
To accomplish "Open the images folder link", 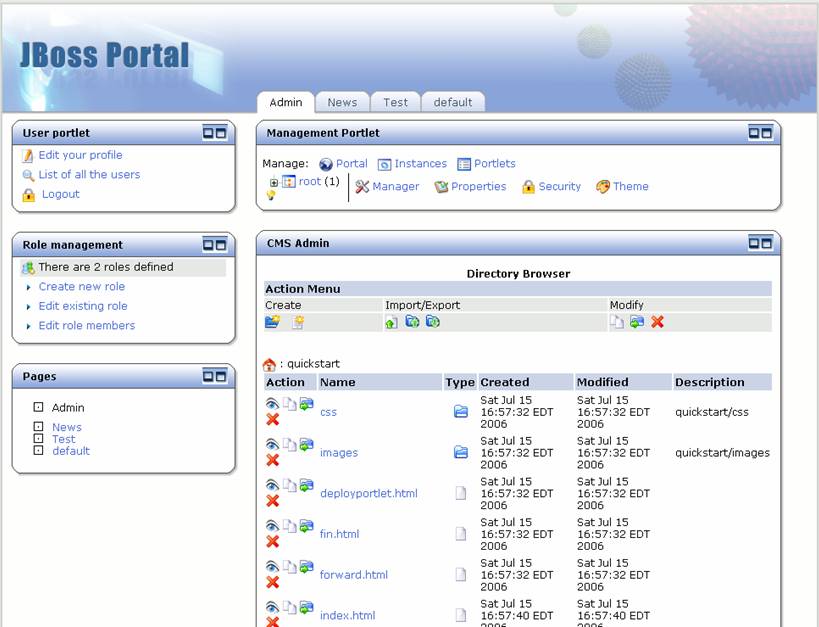I will point(339,452).
